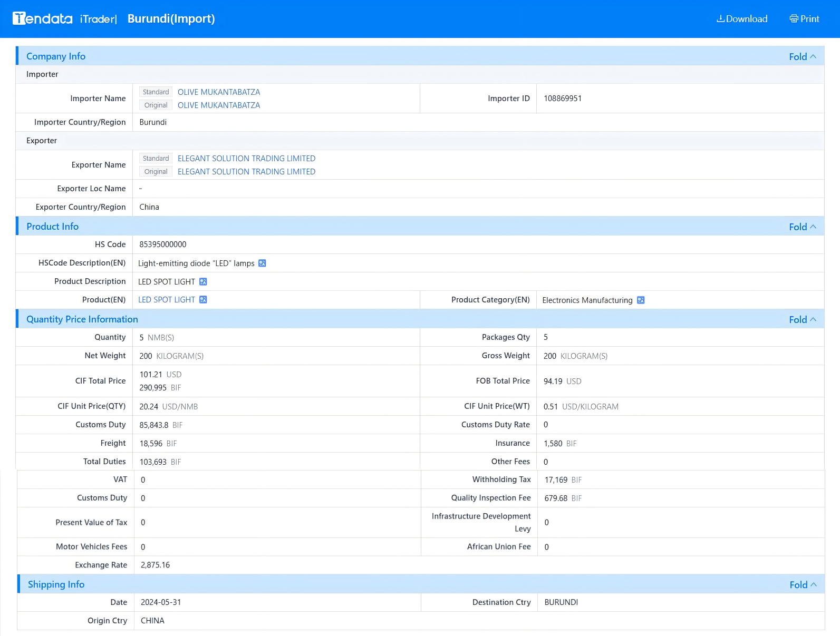Select Freight value 18,596 BIF
The height and width of the screenshot is (636, 840).
pos(158,443)
